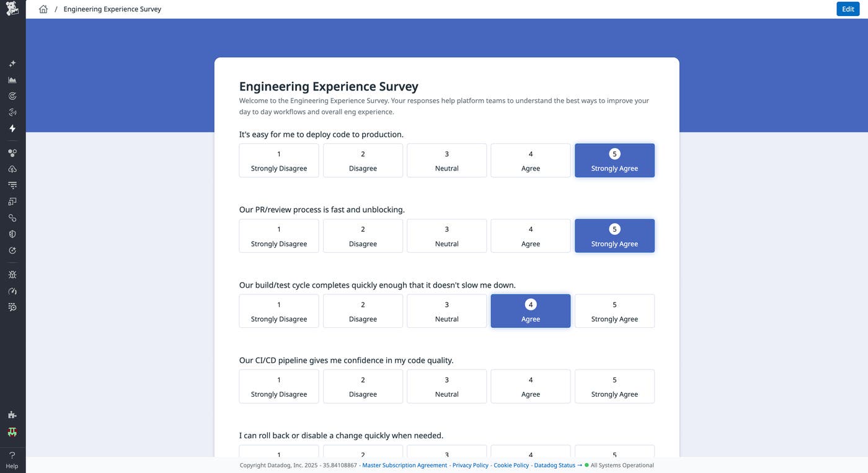Open the Privacy Policy link in footer
The width and height of the screenshot is (868, 473).
coord(470,464)
